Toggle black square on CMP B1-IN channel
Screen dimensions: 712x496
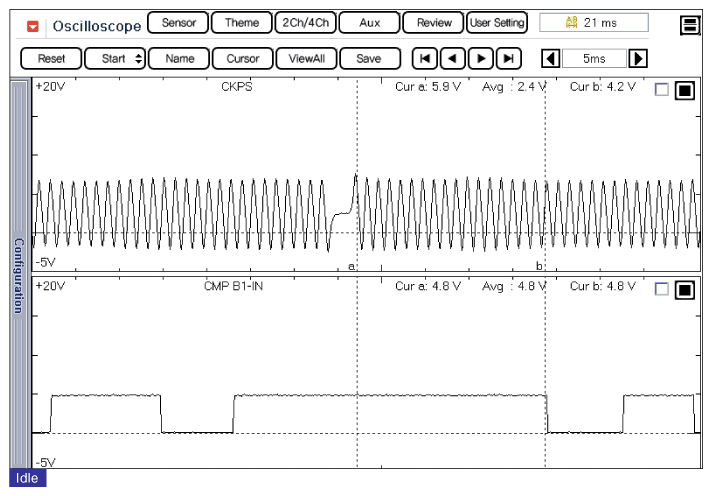tap(684, 290)
